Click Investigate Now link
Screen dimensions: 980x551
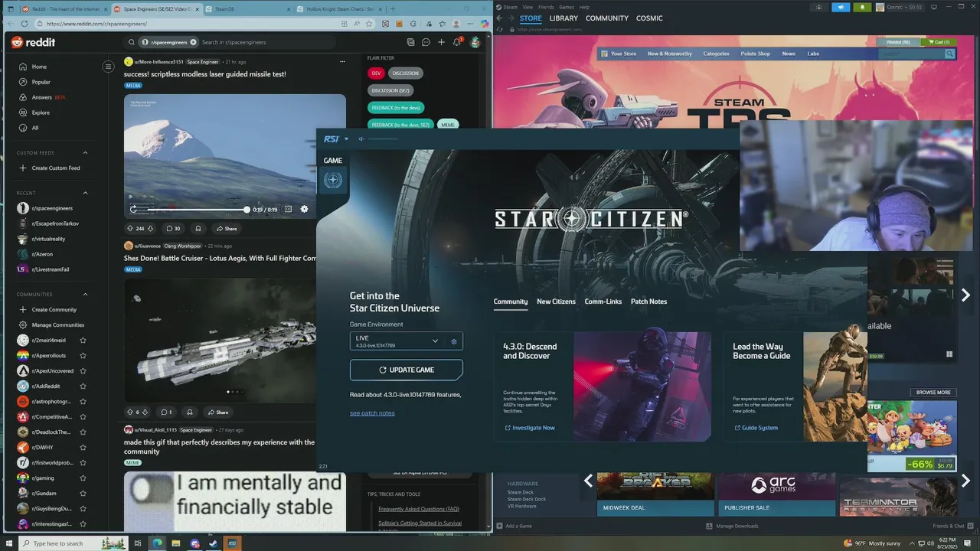(530, 428)
